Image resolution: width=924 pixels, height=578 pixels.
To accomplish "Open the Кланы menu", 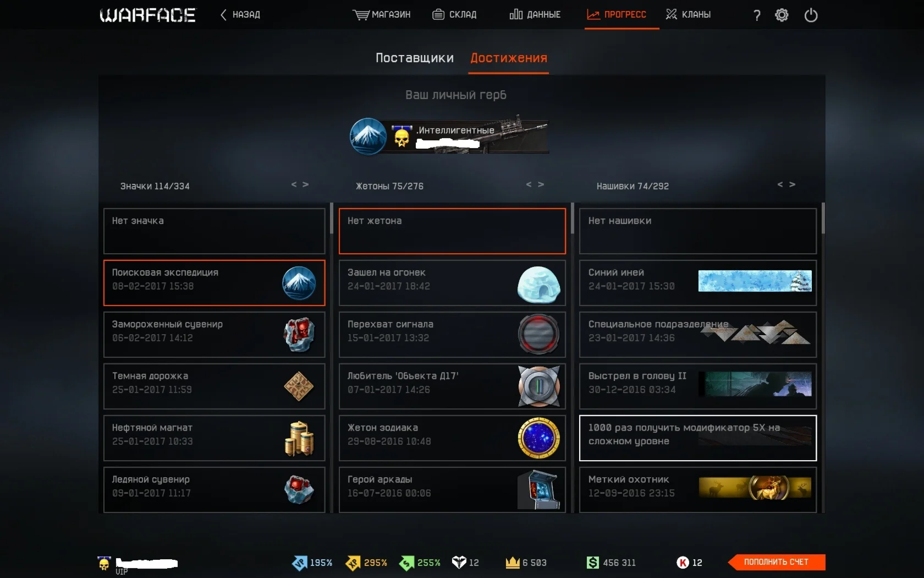I will [x=688, y=14].
